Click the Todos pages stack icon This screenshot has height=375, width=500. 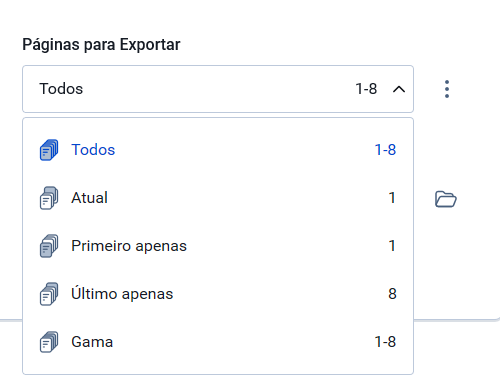click(x=49, y=150)
